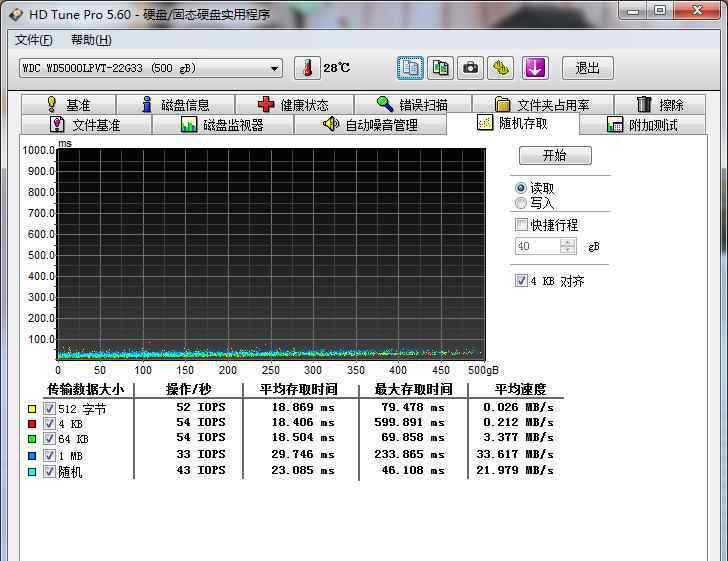
Task: Uncheck the 1 MB transfer size
Action: pyautogui.click(x=49, y=456)
